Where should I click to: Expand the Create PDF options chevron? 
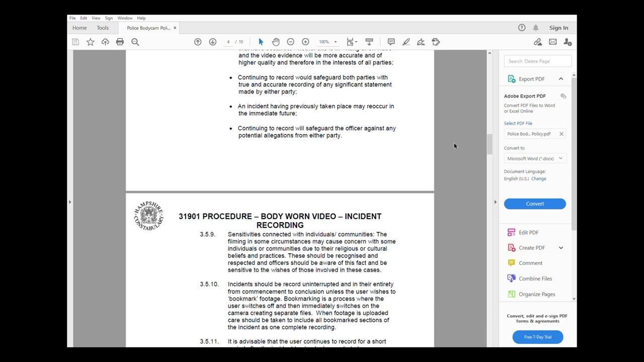[561, 248]
